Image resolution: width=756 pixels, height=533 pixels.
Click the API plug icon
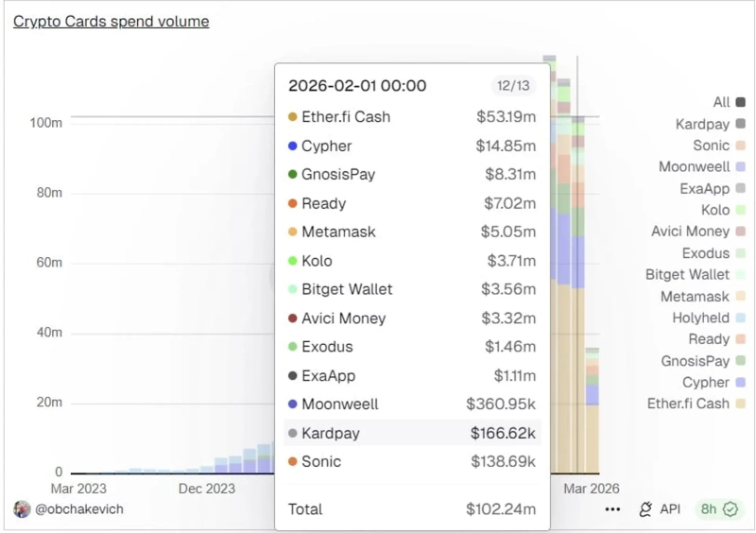coord(646,509)
